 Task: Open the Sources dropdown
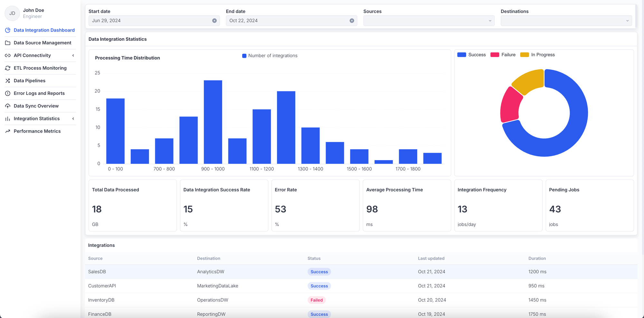(429, 21)
